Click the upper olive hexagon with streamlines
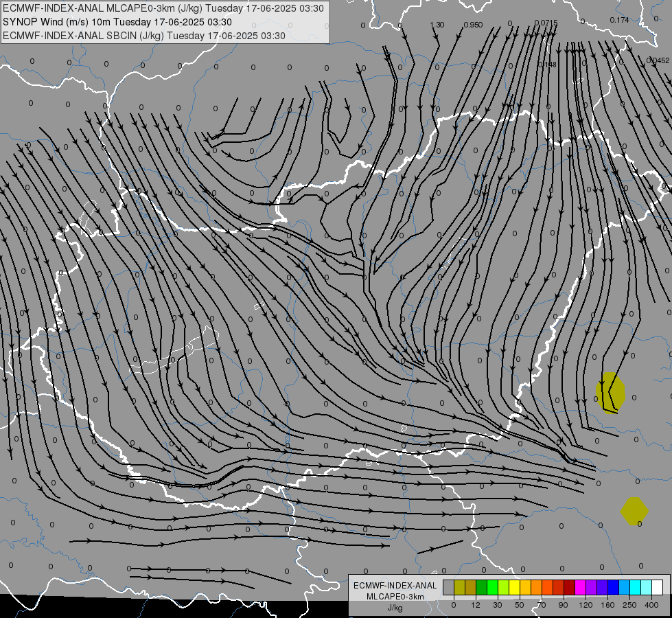The width and height of the screenshot is (672, 618). tap(610, 392)
